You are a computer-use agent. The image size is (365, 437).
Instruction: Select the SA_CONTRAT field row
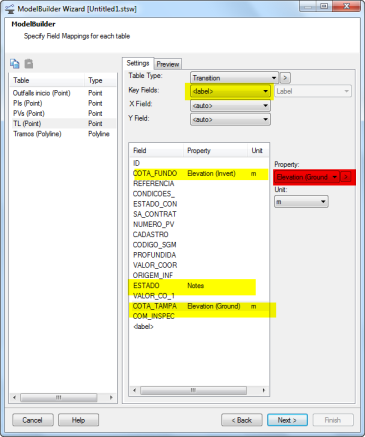[199, 214]
